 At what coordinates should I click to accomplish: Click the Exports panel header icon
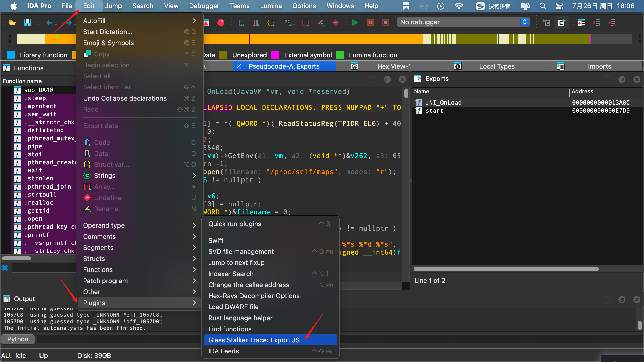pyautogui.click(x=418, y=79)
